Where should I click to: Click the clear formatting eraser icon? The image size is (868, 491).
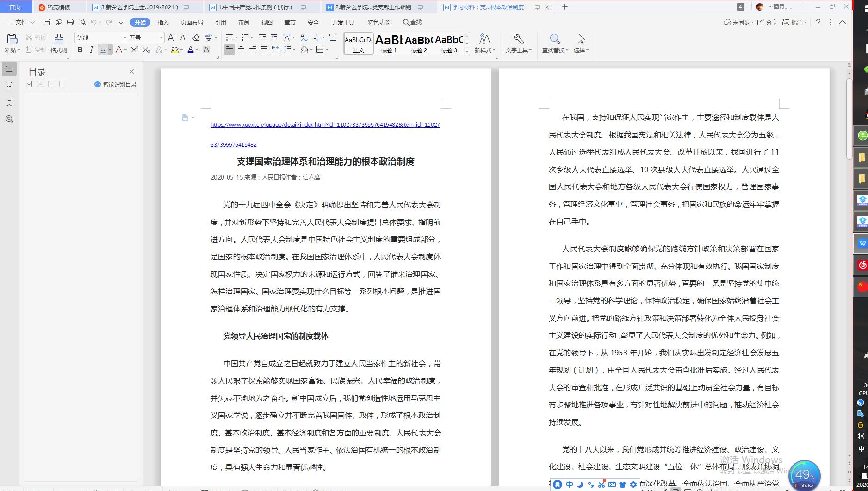pyautogui.click(x=196, y=37)
